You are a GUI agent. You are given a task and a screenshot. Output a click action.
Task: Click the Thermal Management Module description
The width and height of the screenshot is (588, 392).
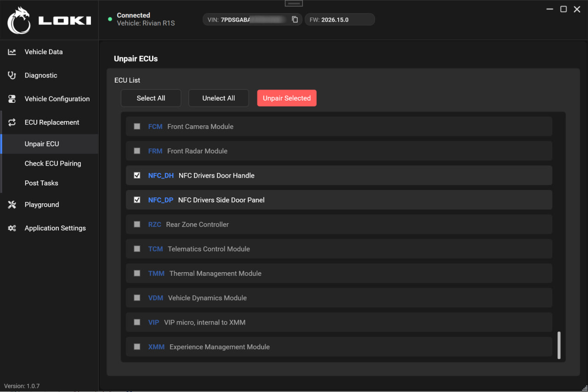(x=215, y=273)
